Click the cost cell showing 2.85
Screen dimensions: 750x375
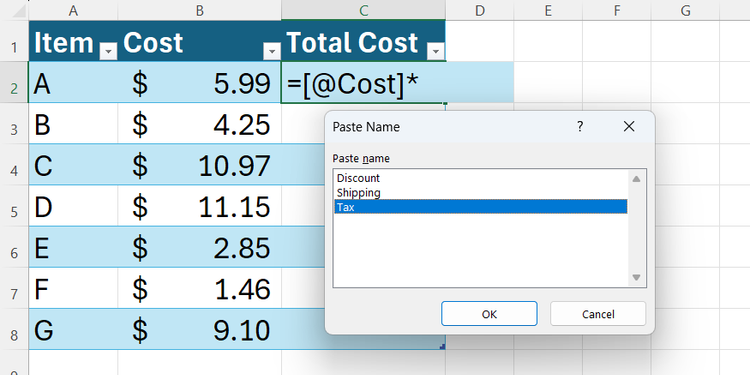(200, 247)
